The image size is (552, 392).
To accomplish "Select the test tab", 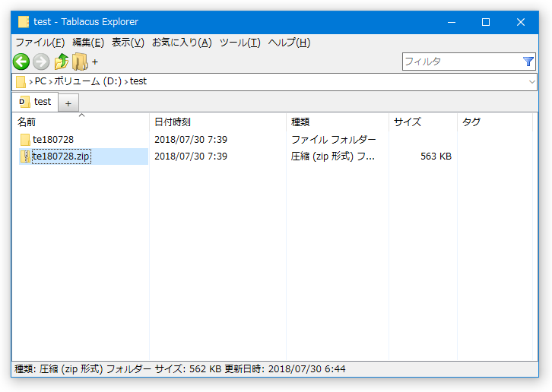I will [x=35, y=102].
